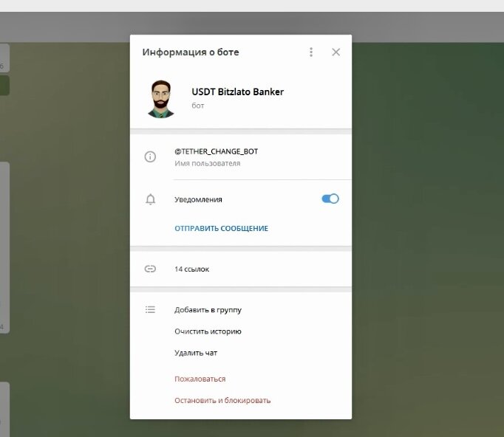Choose Очистить историю
The image size is (504, 437).
coord(208,331)
